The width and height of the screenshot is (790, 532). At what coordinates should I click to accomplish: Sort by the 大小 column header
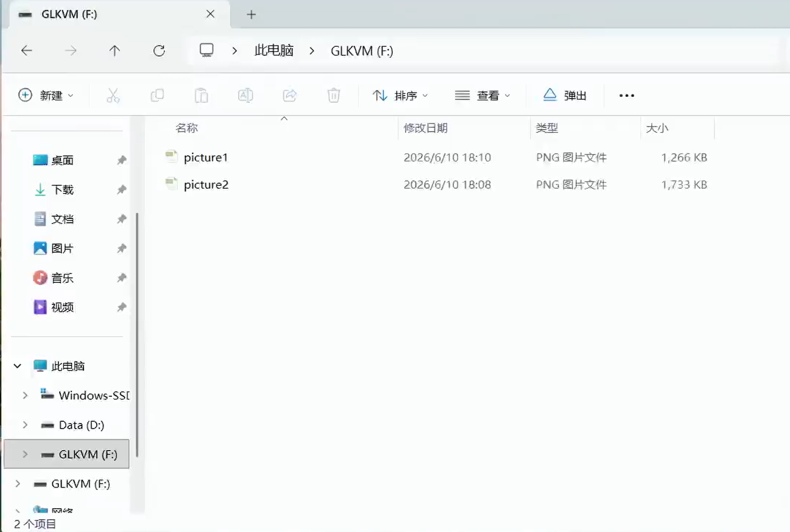point(657,128)
